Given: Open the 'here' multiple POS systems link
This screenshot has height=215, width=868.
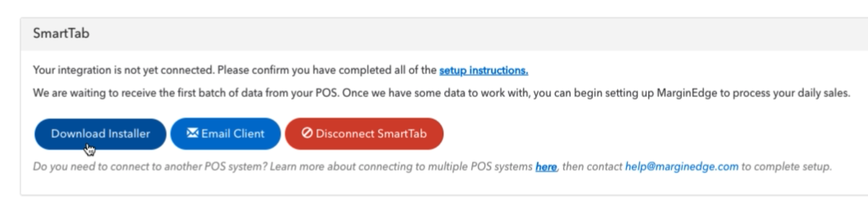Looking at the screenshot, I should tap(546, 167).
